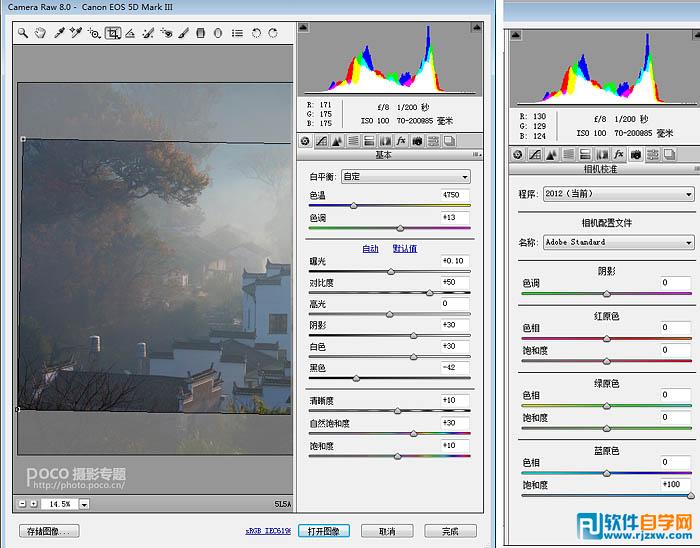Select the Red Eye Removal tool
Screen dimensions: 700x548
click(166, 33)
